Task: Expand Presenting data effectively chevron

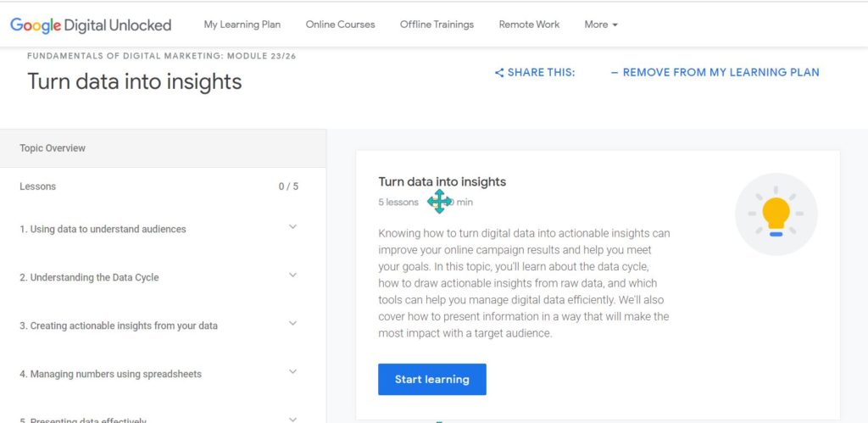Action: pos(292,419)
